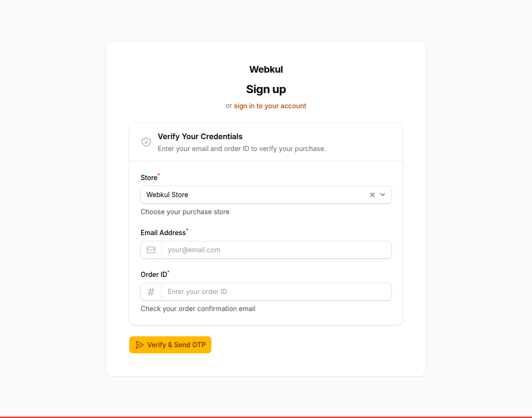The width and height of the screenshot is (532, 418).
Task: Select the Sign up page heading
Action: tap(266, 89)
